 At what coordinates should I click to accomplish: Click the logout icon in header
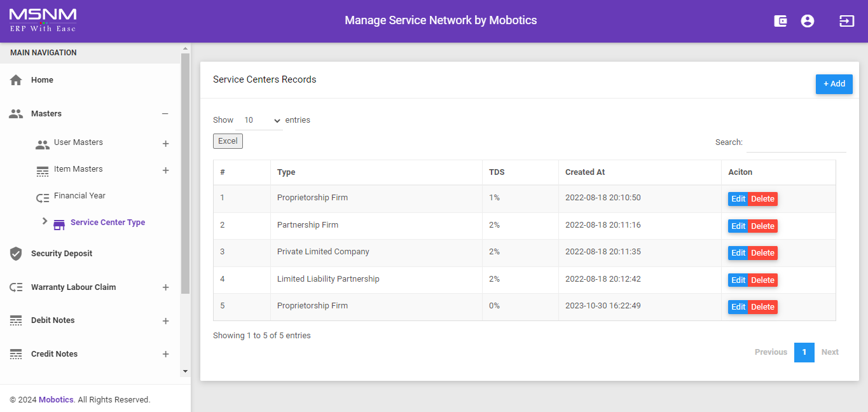[x=846, y=21]
